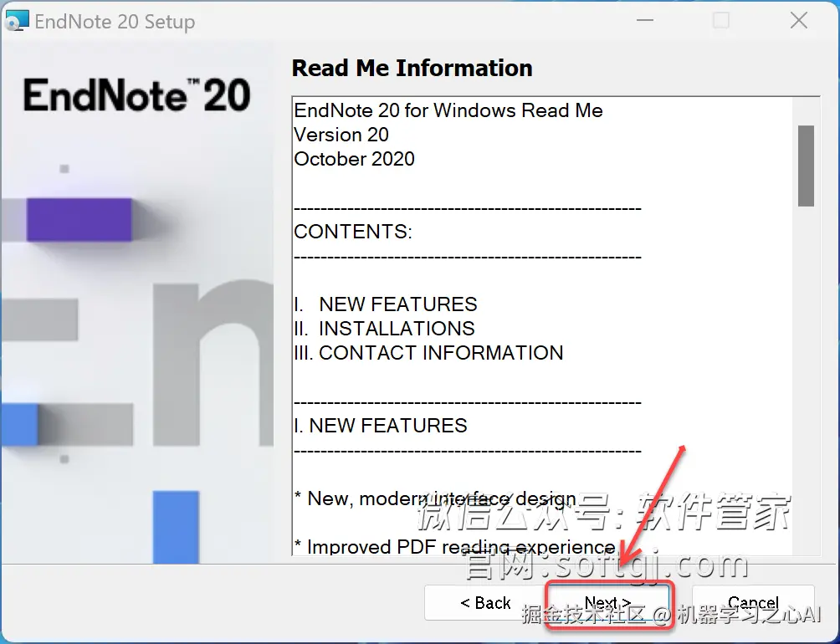Click the EndNote setup title bar icon
Screen dimensions: 840x644
[16, 22]
